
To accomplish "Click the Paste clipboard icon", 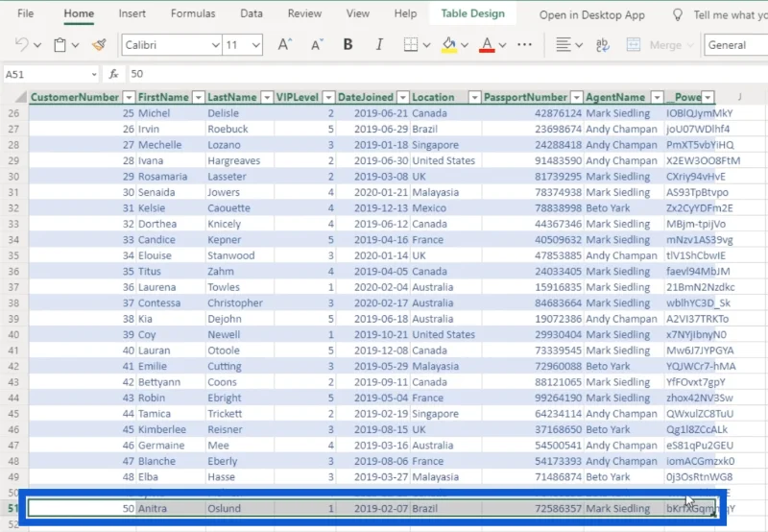I will pos(60,45).
